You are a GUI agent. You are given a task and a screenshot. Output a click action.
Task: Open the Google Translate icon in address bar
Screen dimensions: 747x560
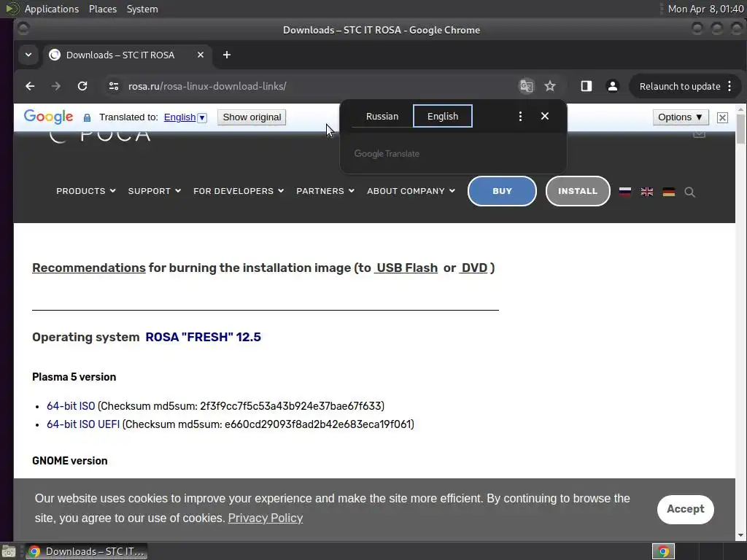(x=527, y=86)
